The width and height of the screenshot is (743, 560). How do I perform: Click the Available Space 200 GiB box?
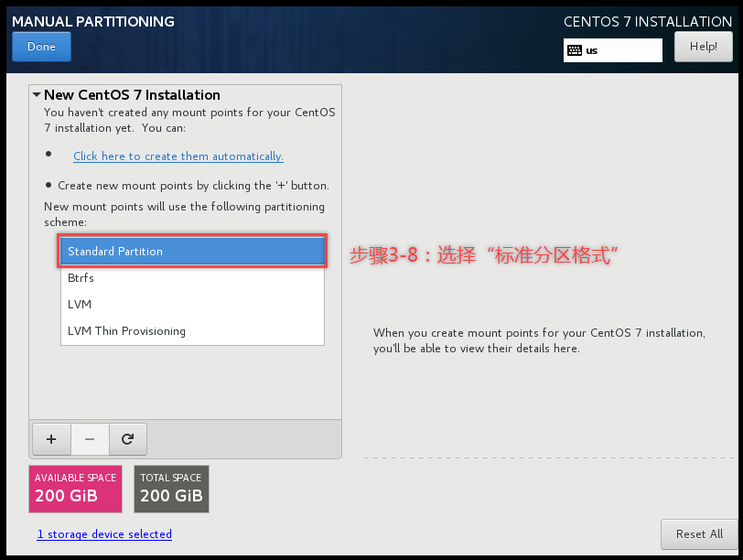75,489
